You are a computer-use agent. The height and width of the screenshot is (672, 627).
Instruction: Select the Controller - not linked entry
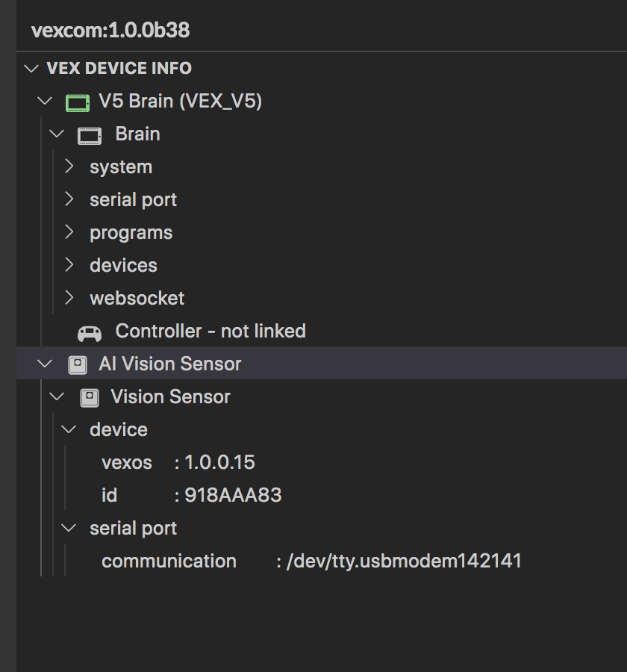pos(209,331)
